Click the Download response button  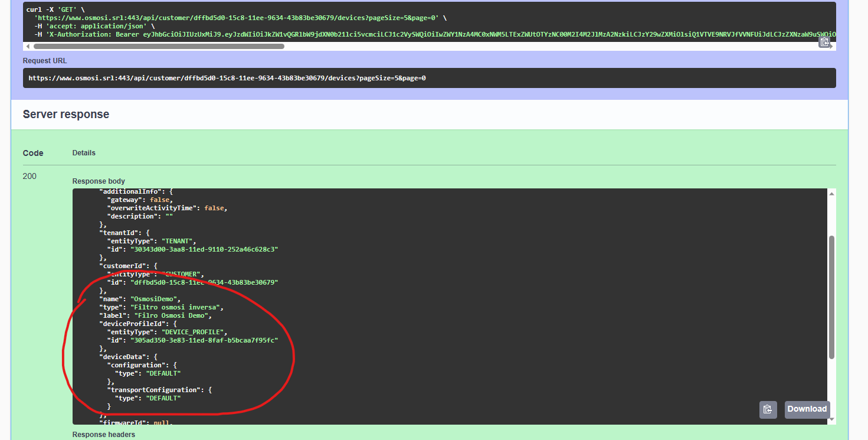(x=807, y=409)
